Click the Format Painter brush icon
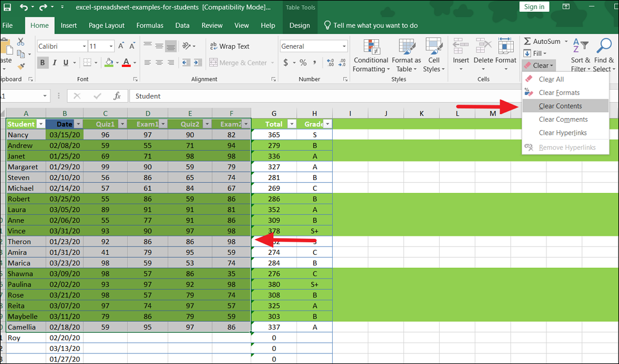The height and width of the screenshot is (364, 619). pos(21,66)
